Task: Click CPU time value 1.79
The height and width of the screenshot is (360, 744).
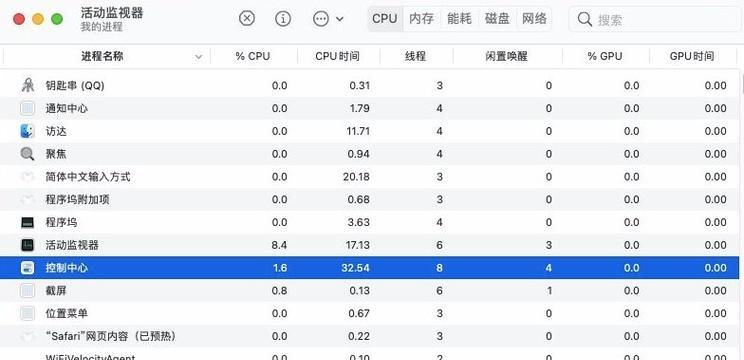Action: 359,108
